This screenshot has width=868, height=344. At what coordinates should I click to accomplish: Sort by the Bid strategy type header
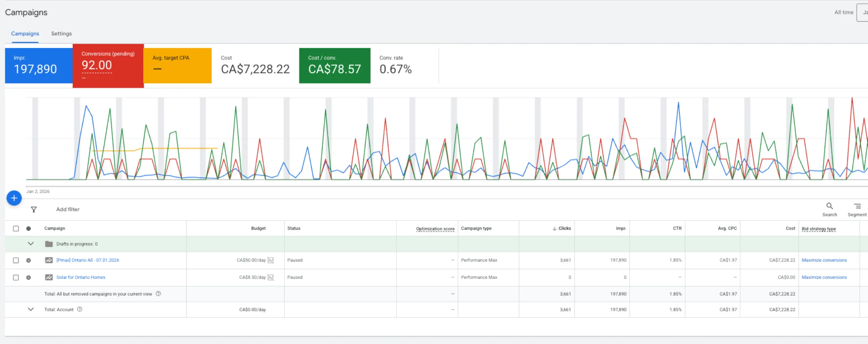[819, 229]
